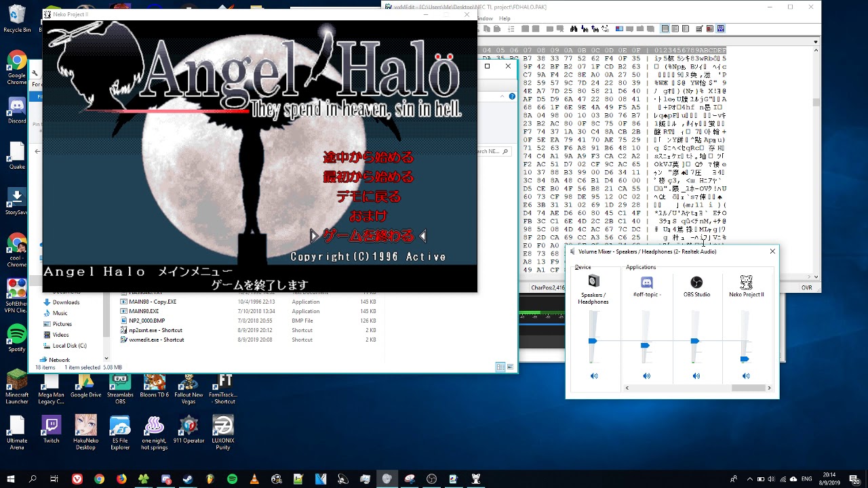Mute the Speakers / Headphones device
868x488 pixels.
pos(594,375)
